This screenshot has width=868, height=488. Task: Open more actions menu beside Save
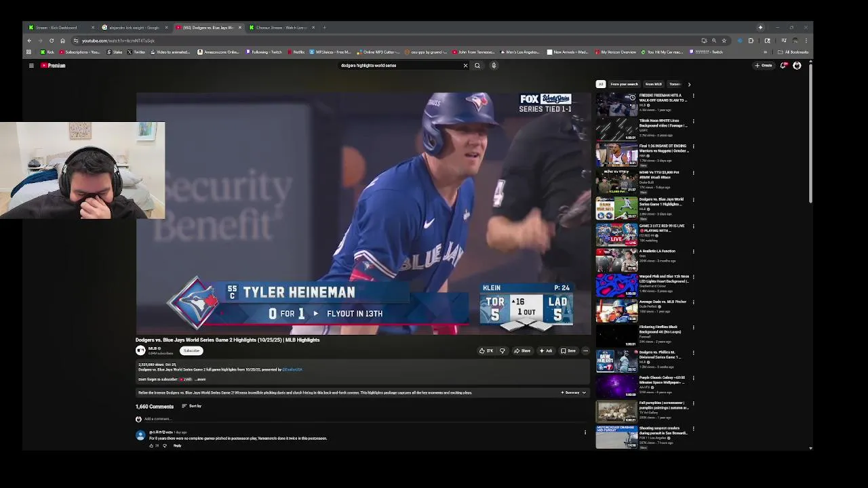585,351
